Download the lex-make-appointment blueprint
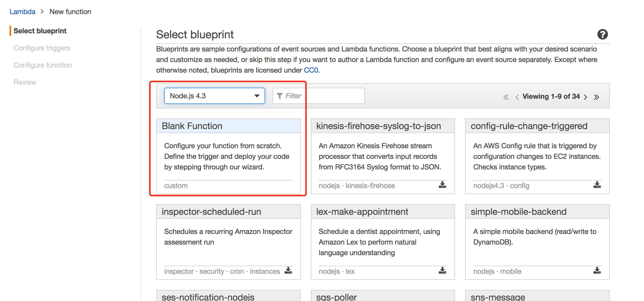644x301 pixels. click(442, 270)
